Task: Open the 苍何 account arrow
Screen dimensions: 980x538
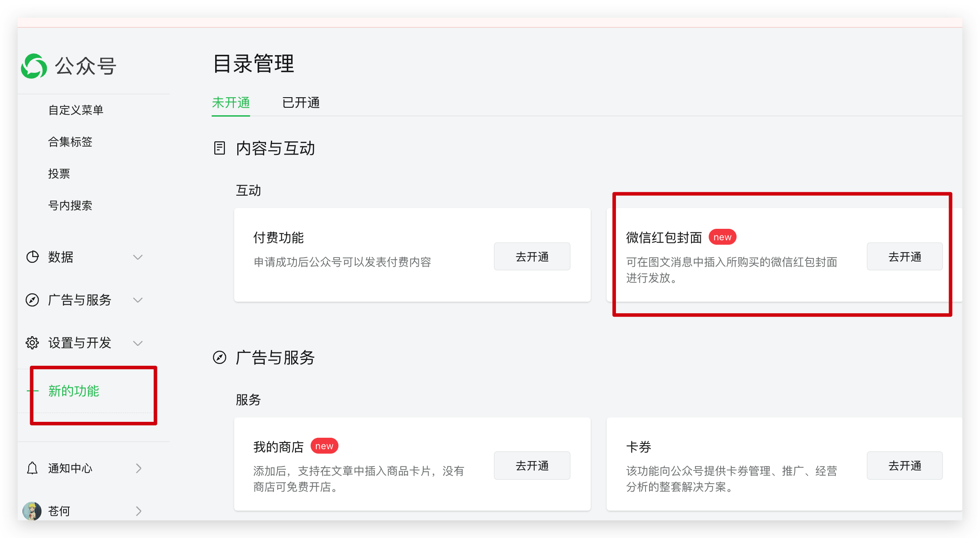Action: click(x=139, y=511)
